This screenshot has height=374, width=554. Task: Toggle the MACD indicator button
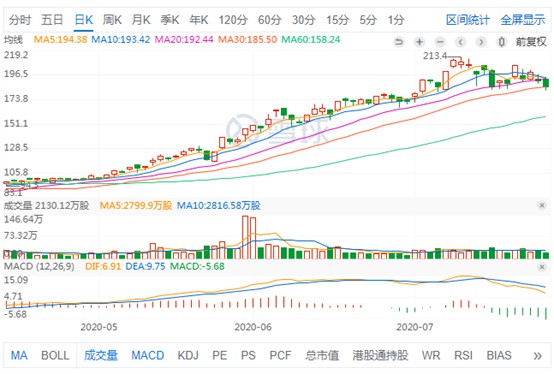[x=148, y=355]
